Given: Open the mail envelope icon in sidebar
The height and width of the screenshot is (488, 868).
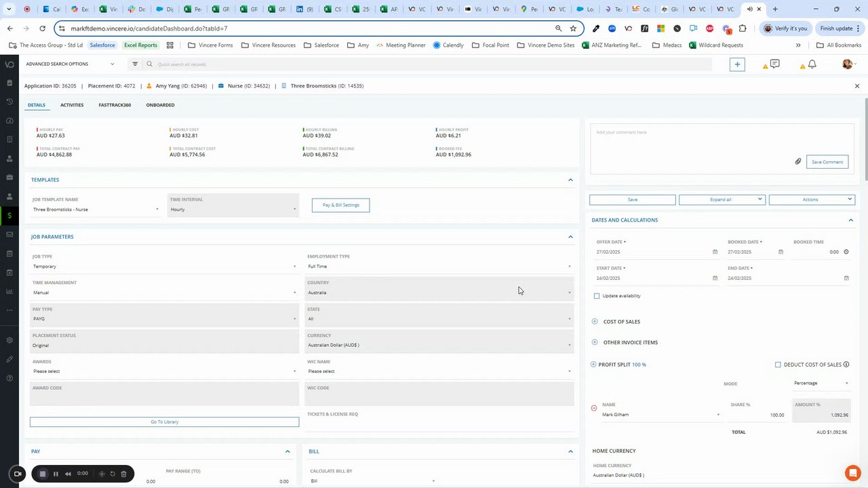Looking at the screenshot, I should pyautogui.click(x=9, y=235).
